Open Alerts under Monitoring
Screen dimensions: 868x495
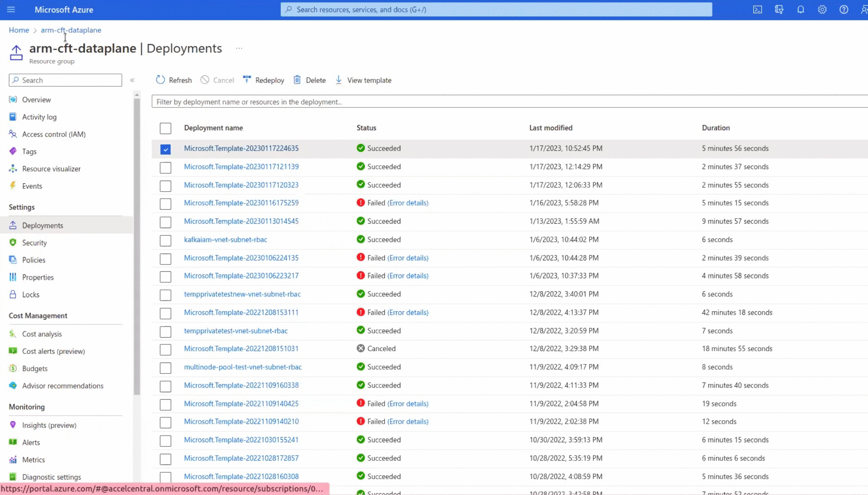point(31,442)
